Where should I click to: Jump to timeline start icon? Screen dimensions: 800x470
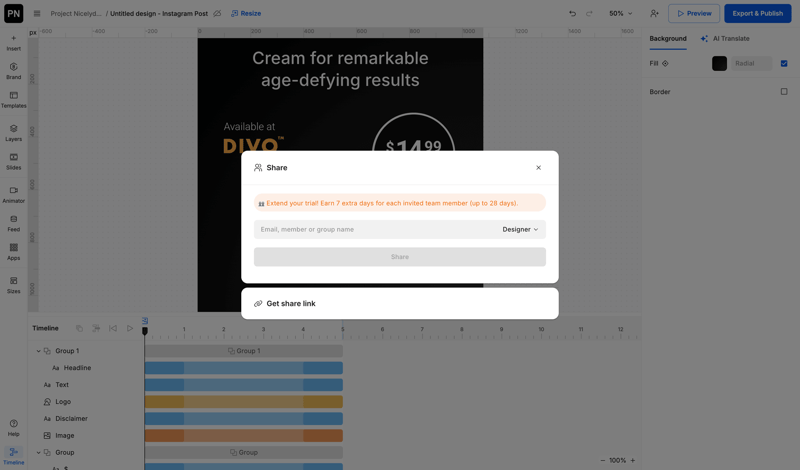[113, 328]
